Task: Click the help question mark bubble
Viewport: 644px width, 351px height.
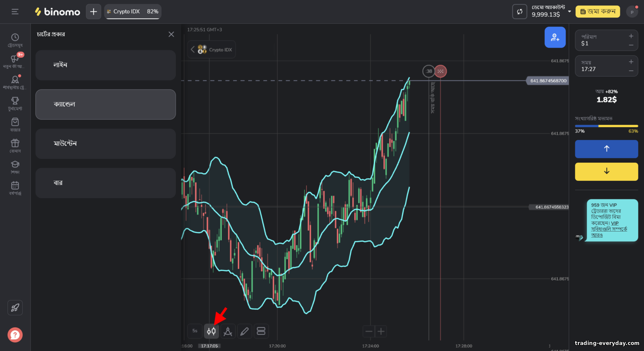Action: [15, 335]
